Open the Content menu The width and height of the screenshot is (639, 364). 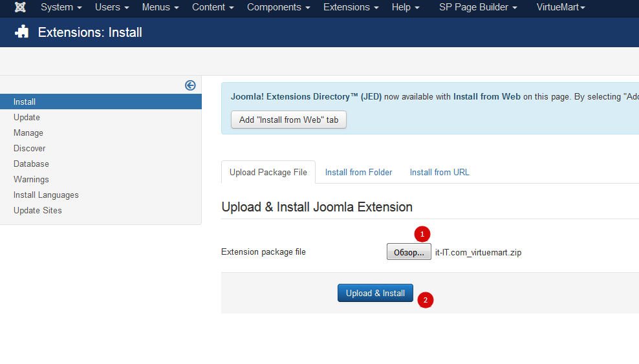[x=213, y=7]
